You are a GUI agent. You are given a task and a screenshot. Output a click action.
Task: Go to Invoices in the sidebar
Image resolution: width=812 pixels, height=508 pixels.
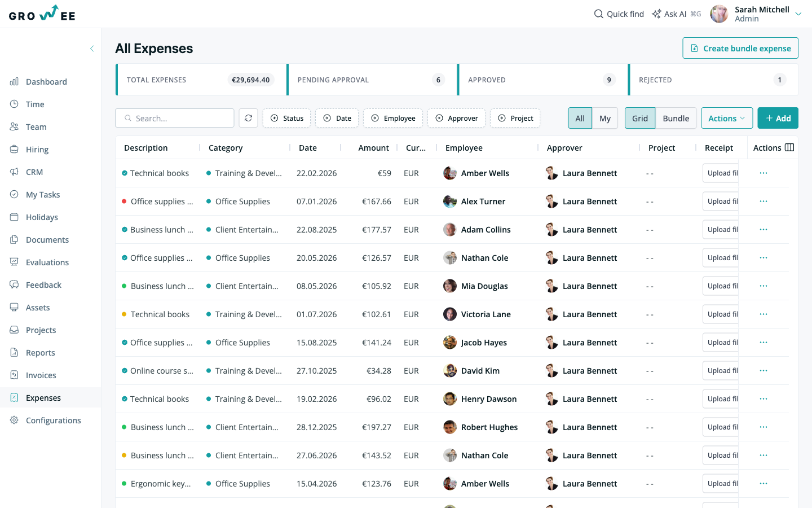[x=51, y=375]
